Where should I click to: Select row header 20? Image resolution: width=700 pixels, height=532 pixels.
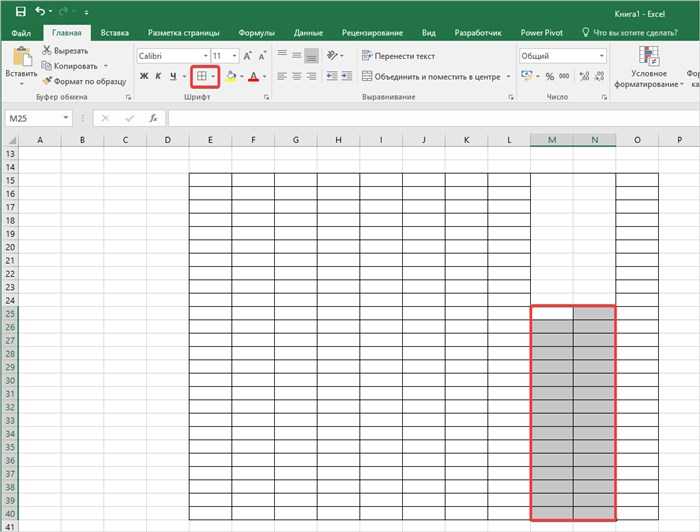click(10, 247)
